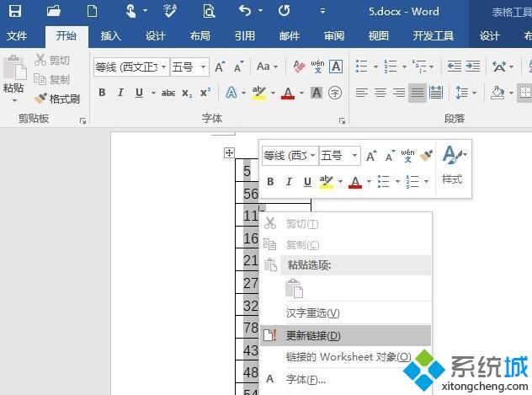The image size is (532, 395).
Task: Open mini toolbar font size dropdown
Action: (x=354, y=156)
